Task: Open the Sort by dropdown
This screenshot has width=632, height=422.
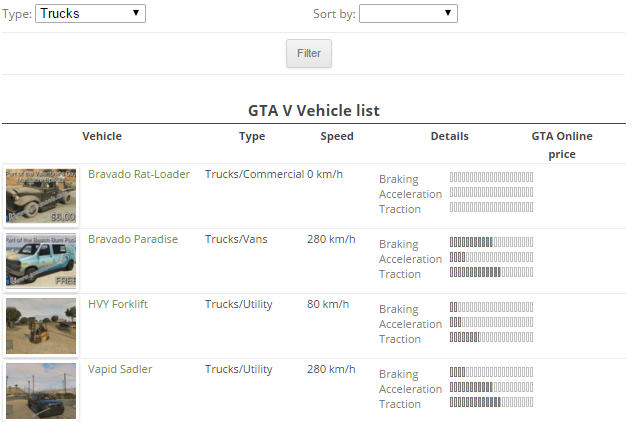Action: pyautogui.click(x=408, y=13)
